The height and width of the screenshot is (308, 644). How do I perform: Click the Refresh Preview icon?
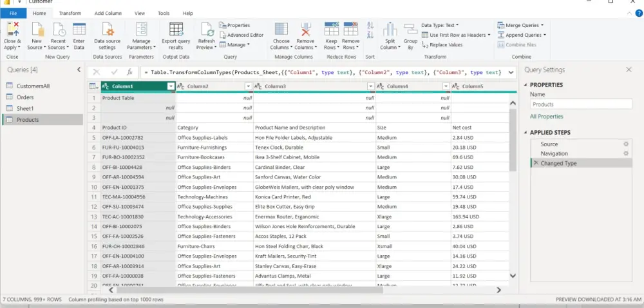pyautogui.click(x=207, y=30)
